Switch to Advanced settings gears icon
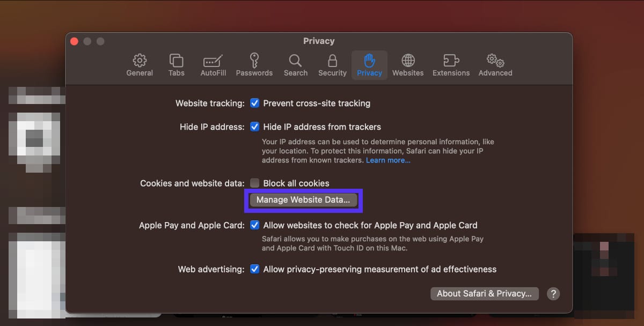This screenshot has height=326, width=644. [x=495, y=61]
